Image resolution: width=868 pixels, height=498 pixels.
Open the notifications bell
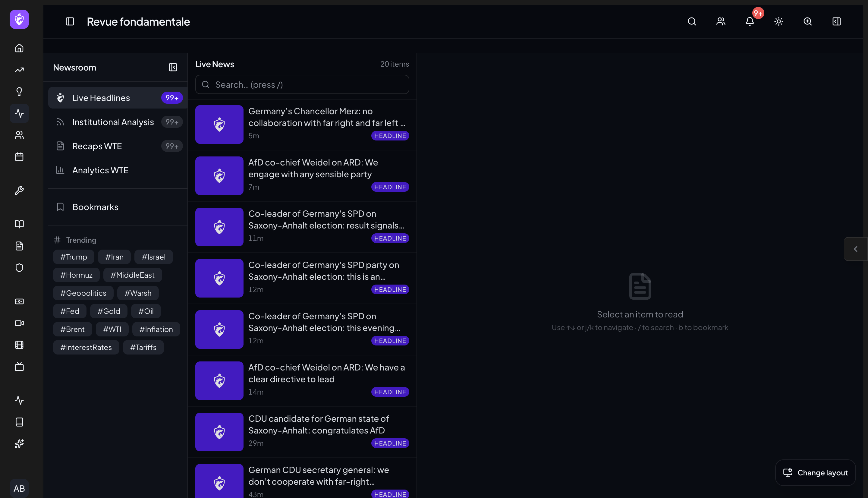[750, 21]
